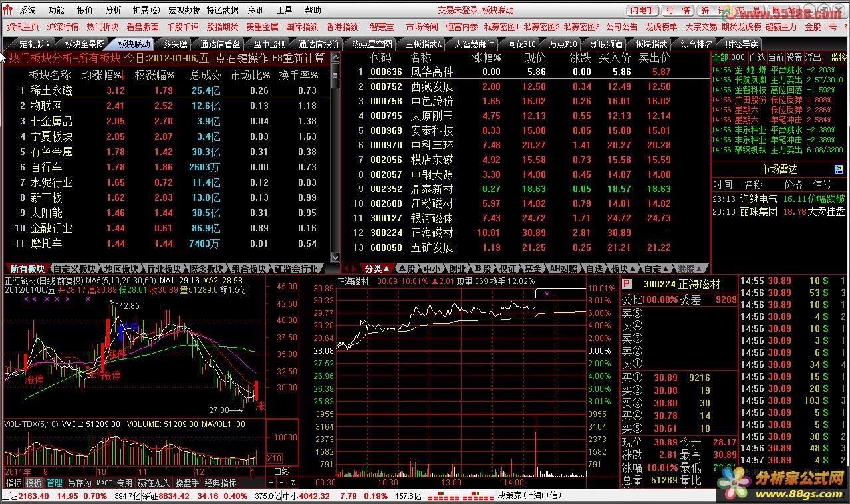Viewport: 850px width, 504px height.
Task: Open the 系统 menu
Action: pyautogui.click(x=28, y=11)
